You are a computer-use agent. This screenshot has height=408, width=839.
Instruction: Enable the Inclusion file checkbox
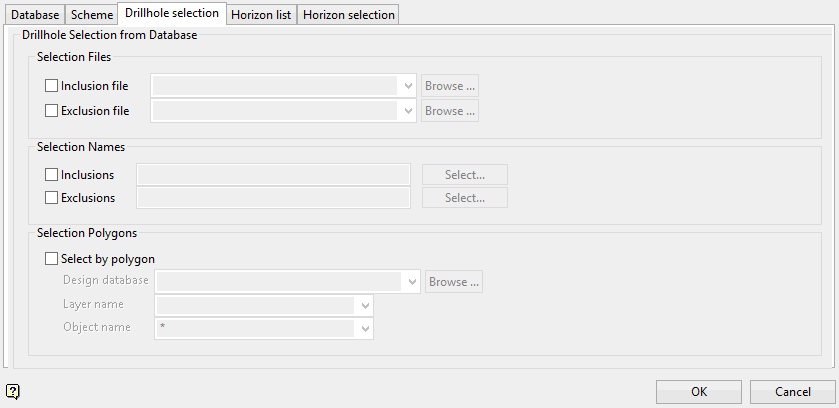pyautogui.click(x=52, y=86)
